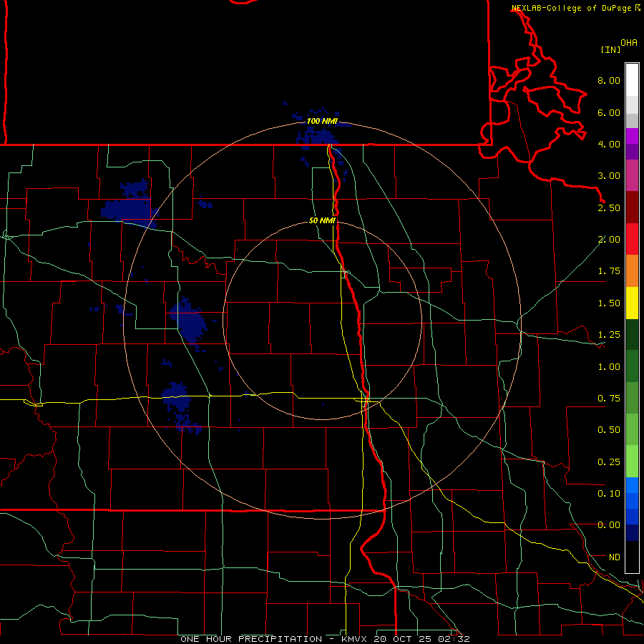644x644 pixels.
Task: Pick the black swatch beside ND
Action: point(632,557)
